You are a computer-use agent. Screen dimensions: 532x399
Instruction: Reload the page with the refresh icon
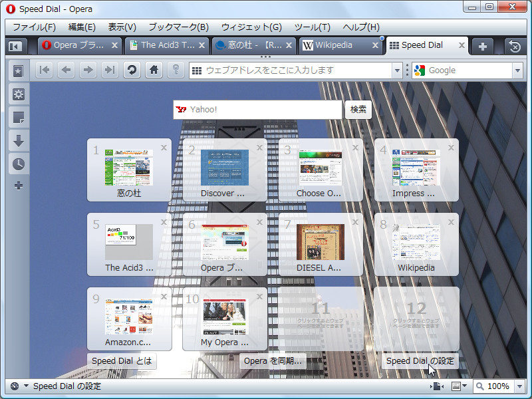[x=132, y=70]
